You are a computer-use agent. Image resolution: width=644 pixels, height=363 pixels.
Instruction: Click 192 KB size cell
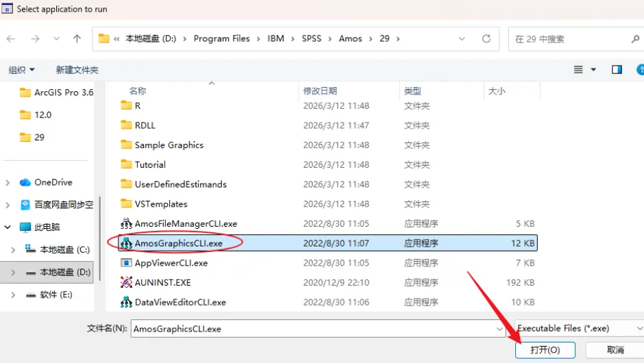click(x=521, y=282)
